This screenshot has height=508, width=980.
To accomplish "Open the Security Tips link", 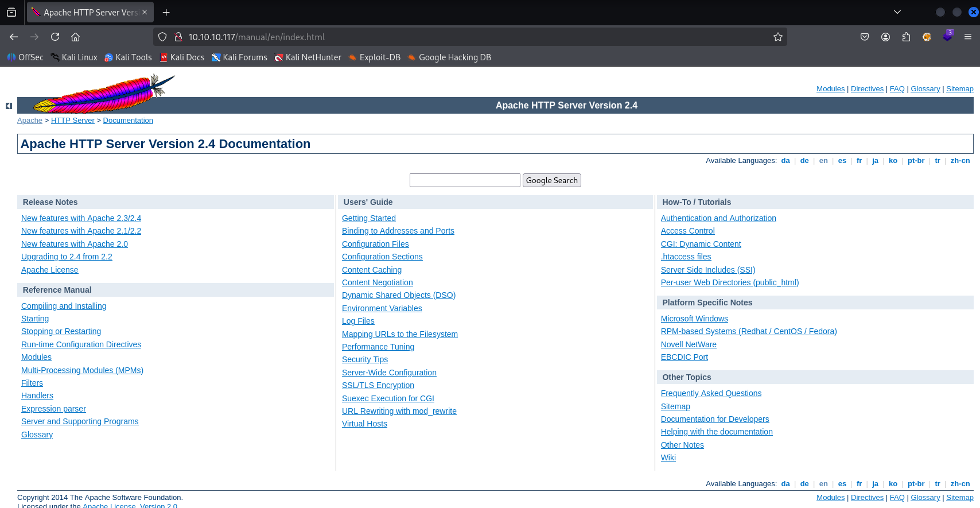I will 365,359.
